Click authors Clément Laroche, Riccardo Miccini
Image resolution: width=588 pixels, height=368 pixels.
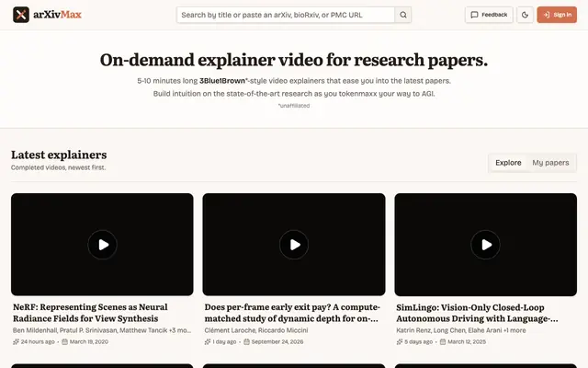pos(256,330)
